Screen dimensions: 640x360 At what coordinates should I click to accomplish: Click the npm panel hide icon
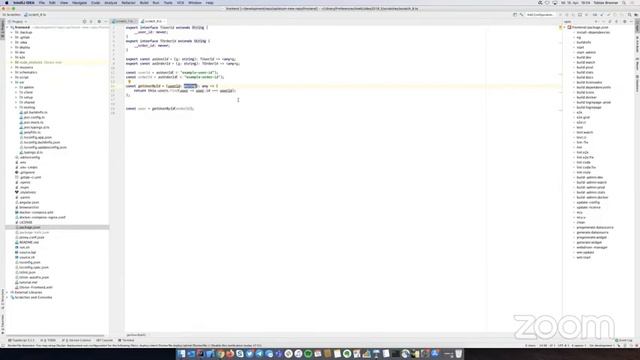tap(631, 22)
